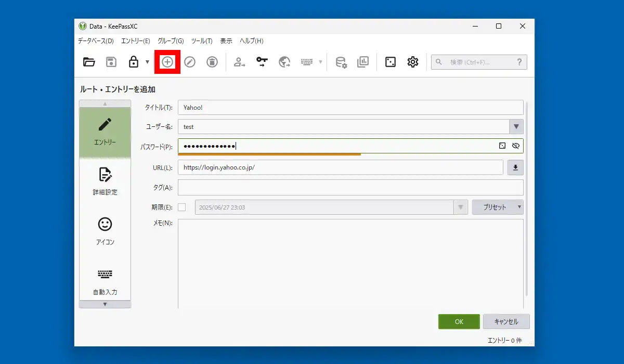624x364 pixels.
Task: Click the キャンセル button
Action: pyautogui.click(x=506, y=321)
